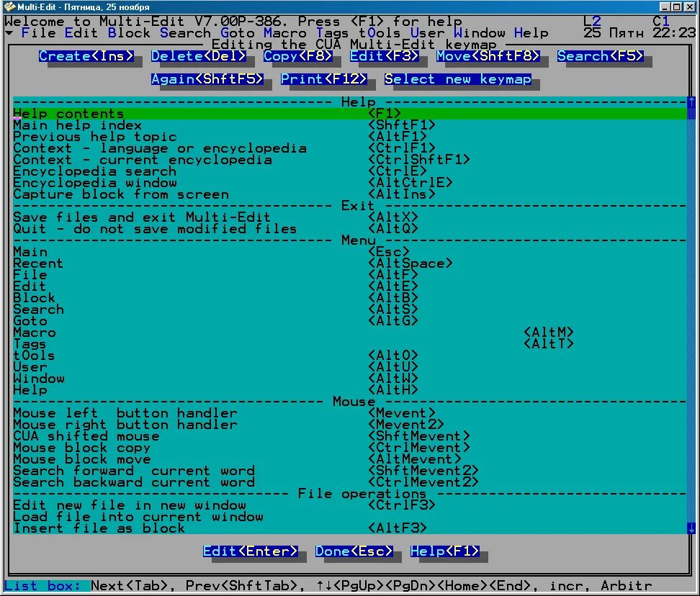Open the tOols menu
Screen dimensions: 700x596
click(380, 32)
